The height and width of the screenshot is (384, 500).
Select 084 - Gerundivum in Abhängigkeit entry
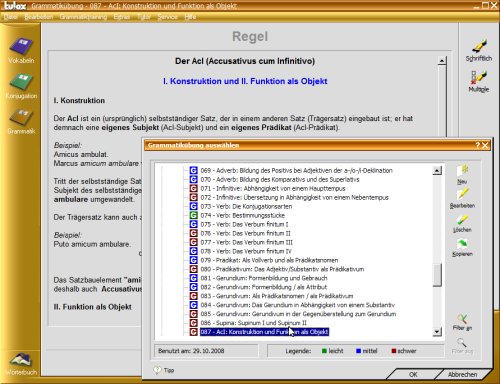click(298, 305)
